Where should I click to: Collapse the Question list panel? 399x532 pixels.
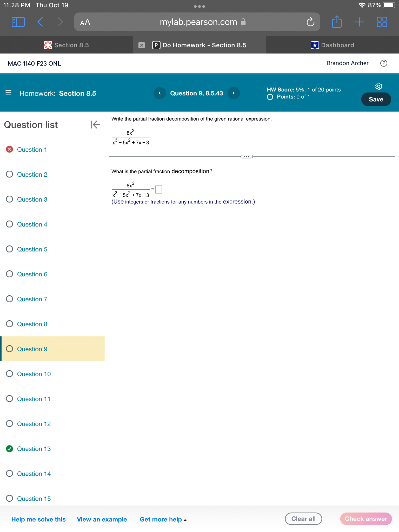pyautogui.click(x=95, y=125)
